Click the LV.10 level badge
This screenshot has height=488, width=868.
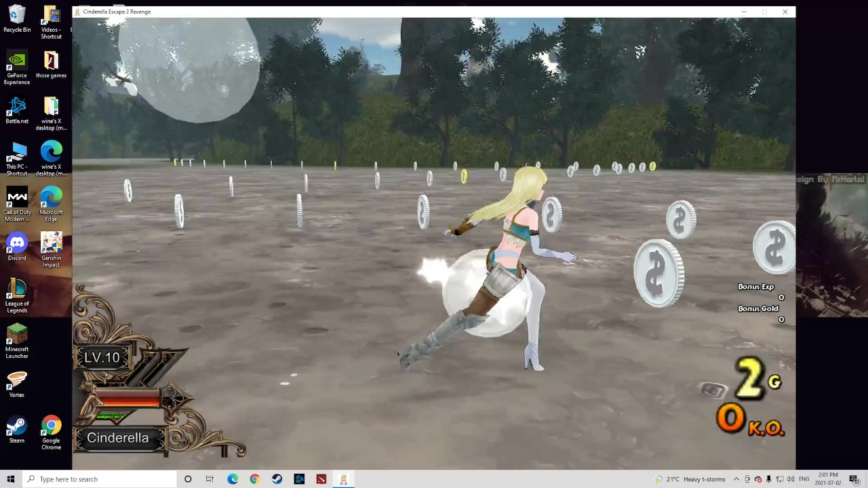(102, 357)
